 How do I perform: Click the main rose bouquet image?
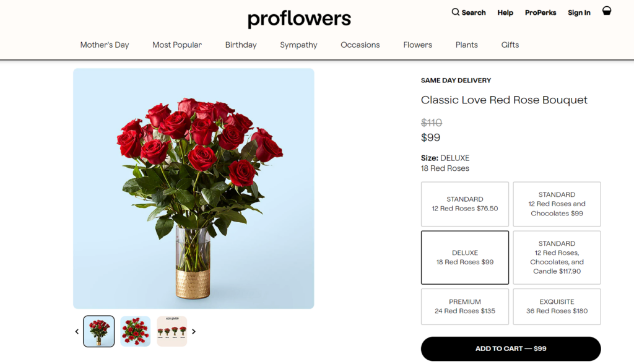click(x=194, y=188)
